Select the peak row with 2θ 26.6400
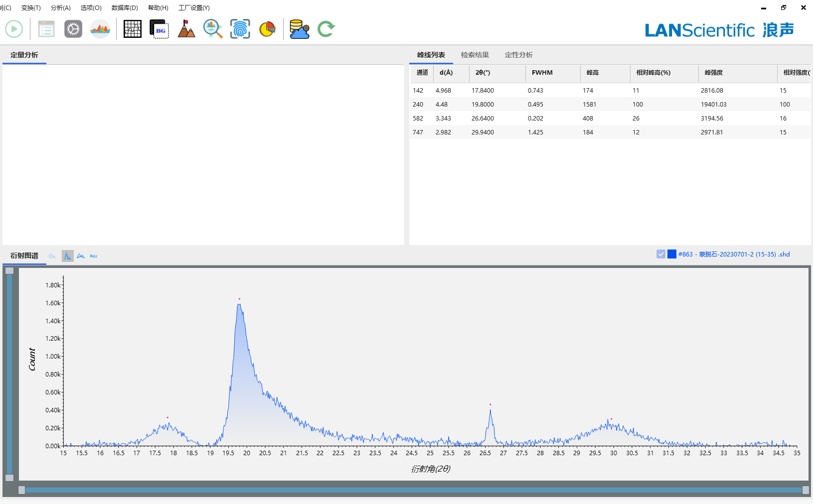Image resolution: width=813 pixels, height=504 pixels. pyautogui.click(x=483, y=119)
